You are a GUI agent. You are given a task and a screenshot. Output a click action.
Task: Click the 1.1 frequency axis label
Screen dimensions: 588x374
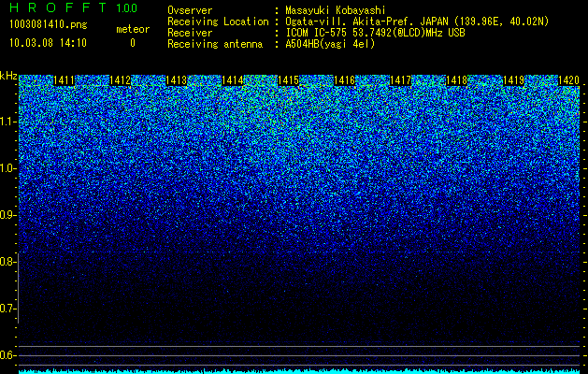coord(7,122)
